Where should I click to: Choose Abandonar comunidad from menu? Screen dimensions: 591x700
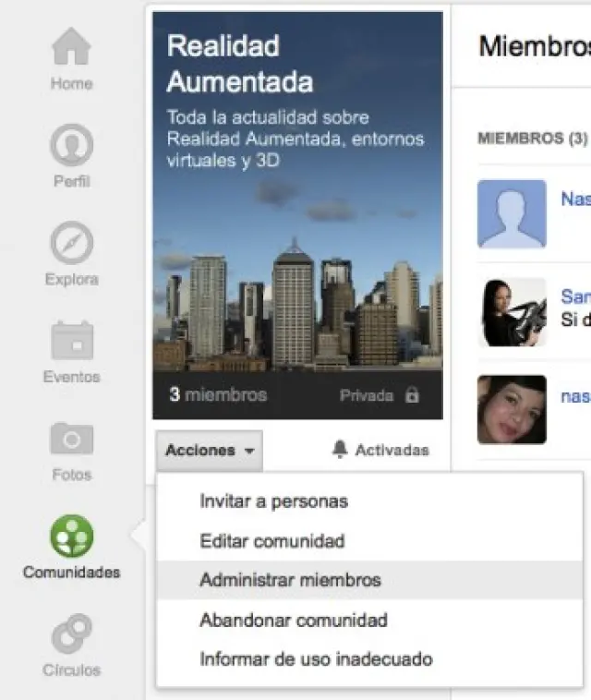pos(293,621)
